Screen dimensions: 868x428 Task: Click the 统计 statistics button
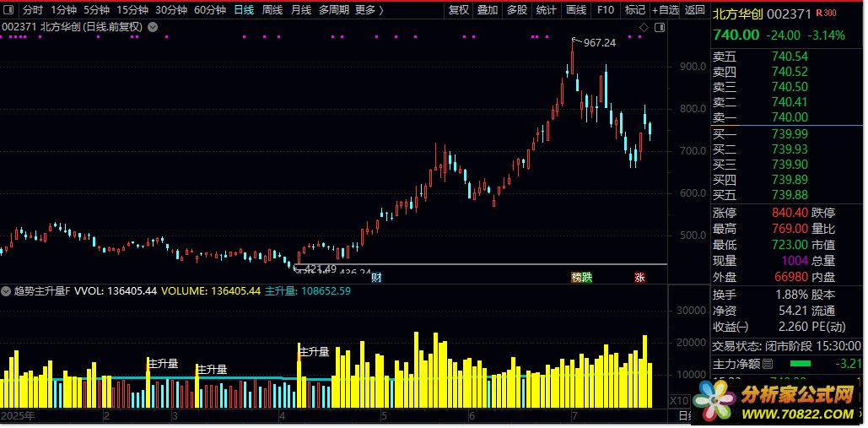547,10
